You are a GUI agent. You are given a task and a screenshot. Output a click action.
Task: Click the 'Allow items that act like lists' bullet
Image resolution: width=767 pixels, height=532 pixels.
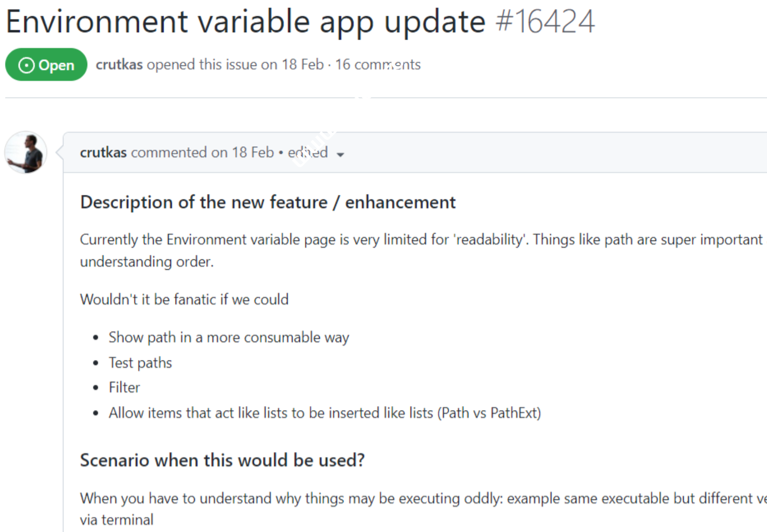click(x=325, y=413)
